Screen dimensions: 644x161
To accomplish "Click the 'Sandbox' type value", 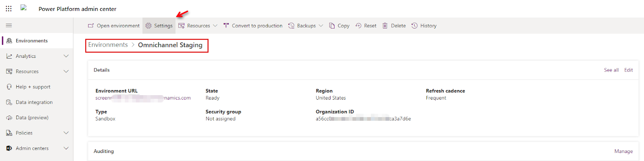I will tap(105, 119).
